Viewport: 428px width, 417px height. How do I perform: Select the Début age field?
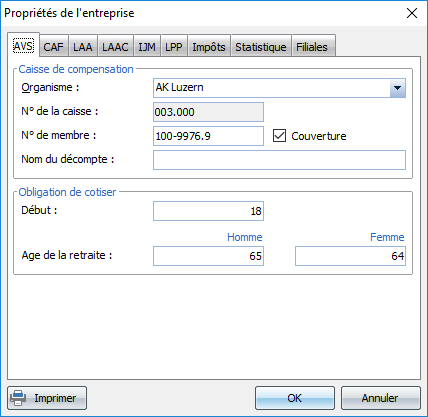click(x=208, y=211)
